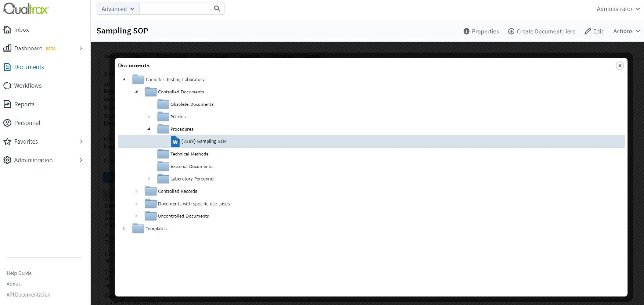
Task: Open the Advanced search dropdown
Action: [117, 8]
